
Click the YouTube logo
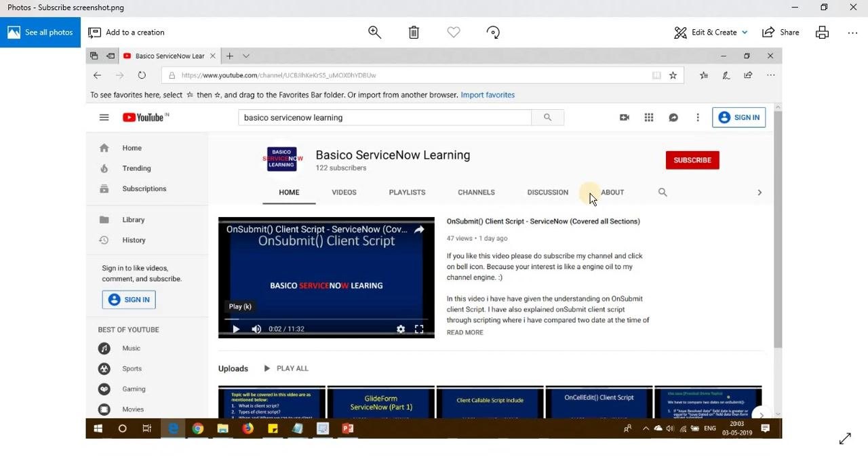[145, 117]
